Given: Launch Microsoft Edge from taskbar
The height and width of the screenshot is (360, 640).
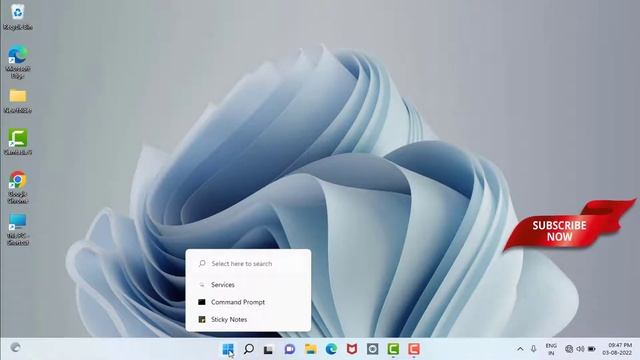Looking at the screenshot, I should coord(331,349).
